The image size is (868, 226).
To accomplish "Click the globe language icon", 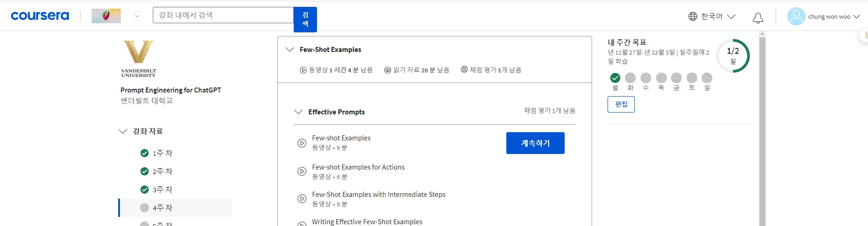I will [693, 16].
